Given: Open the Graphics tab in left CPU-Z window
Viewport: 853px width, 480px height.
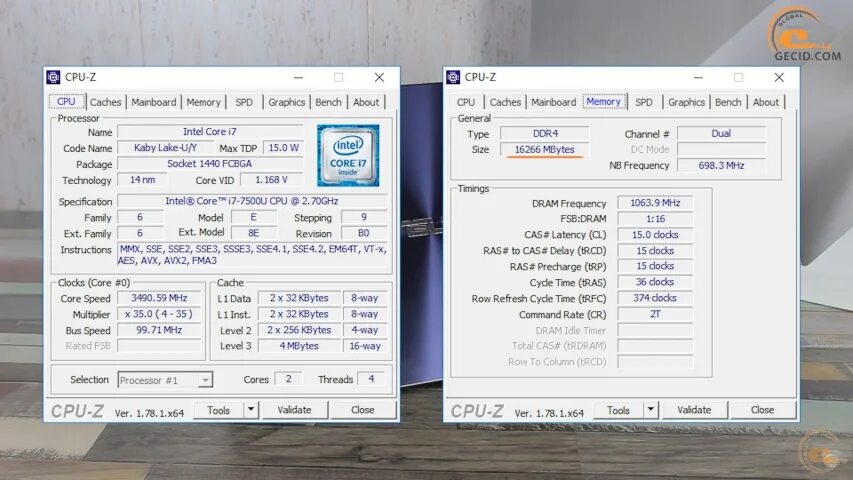Looking at the screenshot, I should (287, 102).
